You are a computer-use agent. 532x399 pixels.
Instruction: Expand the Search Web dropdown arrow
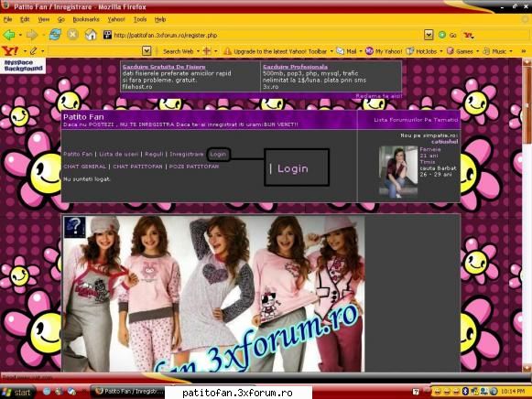click(198, 51)
